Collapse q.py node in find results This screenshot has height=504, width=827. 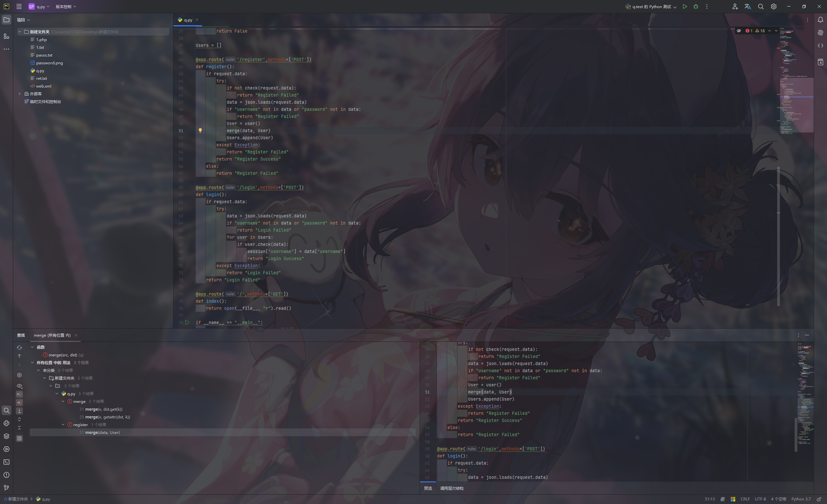click(57, 394)
